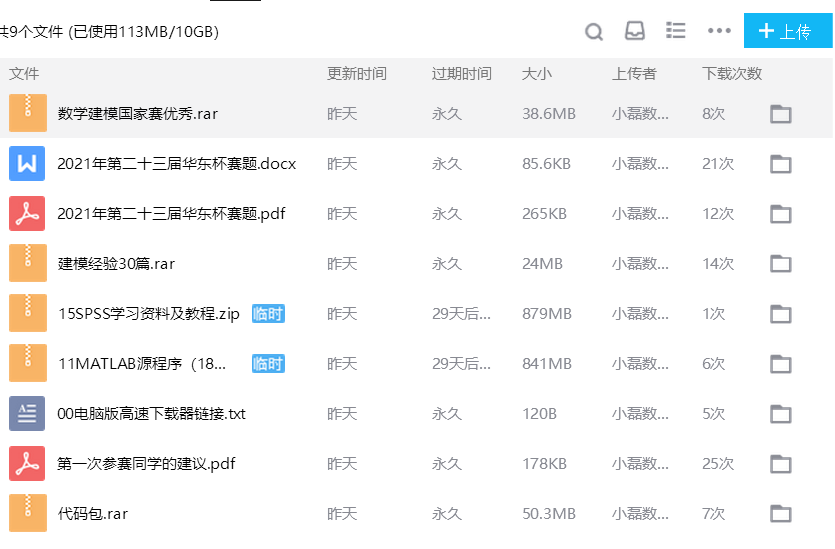Sort by the 过期时间 column header

[x=462, y=73]
